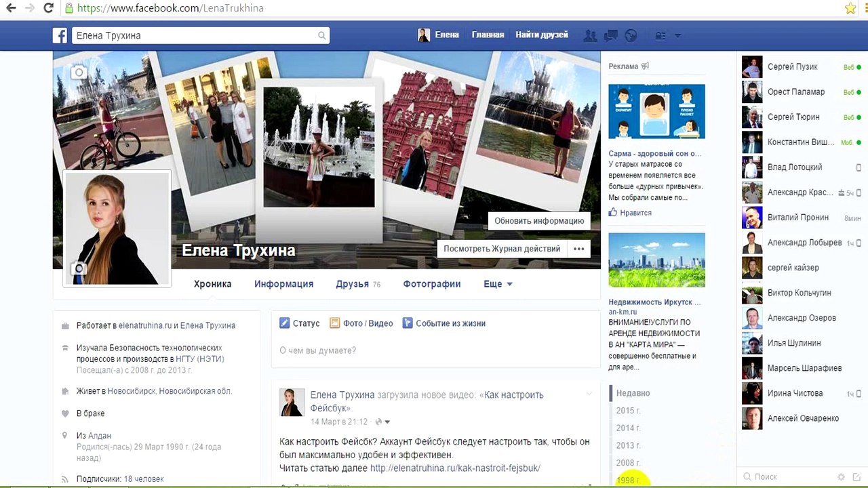Click the Новосибирск, Новосибирская обл. link
The width and height of the screenshot is (868, 488).
tap(170, 391)
